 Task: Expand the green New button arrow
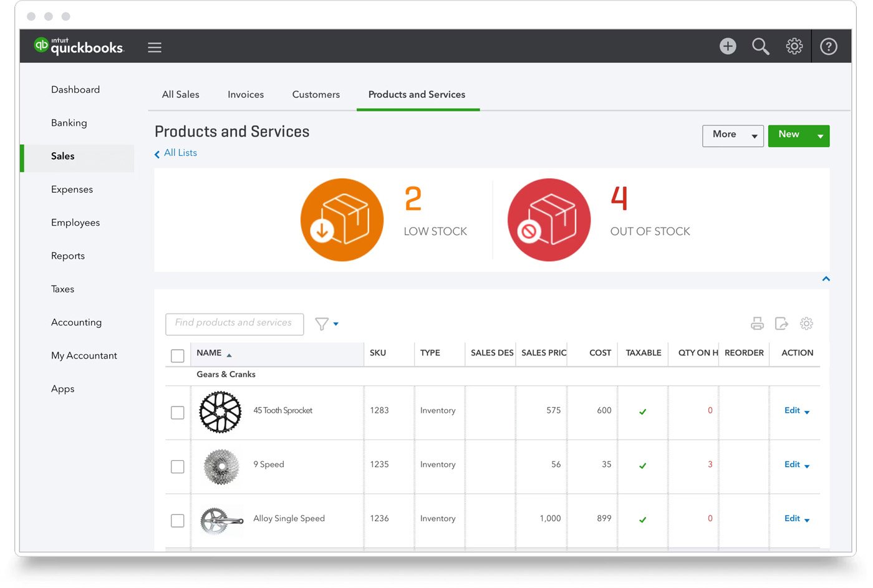[x=820, y=136]
